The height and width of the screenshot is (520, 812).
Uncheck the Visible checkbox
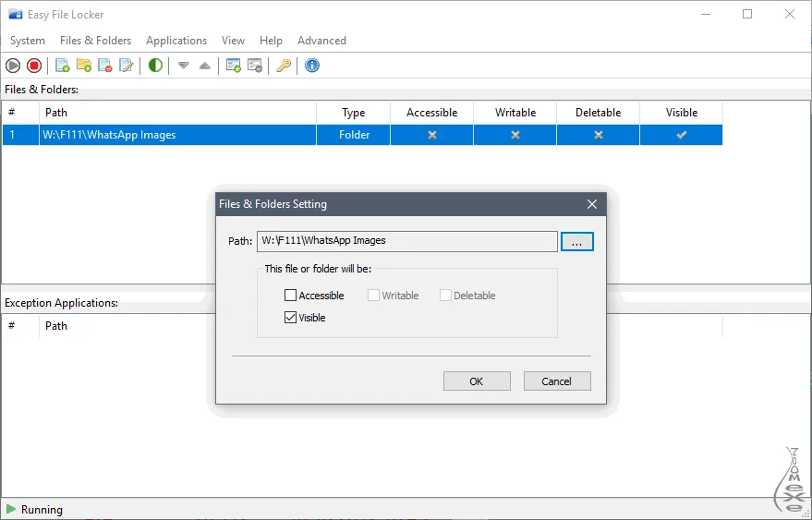[x=290, y=318]
